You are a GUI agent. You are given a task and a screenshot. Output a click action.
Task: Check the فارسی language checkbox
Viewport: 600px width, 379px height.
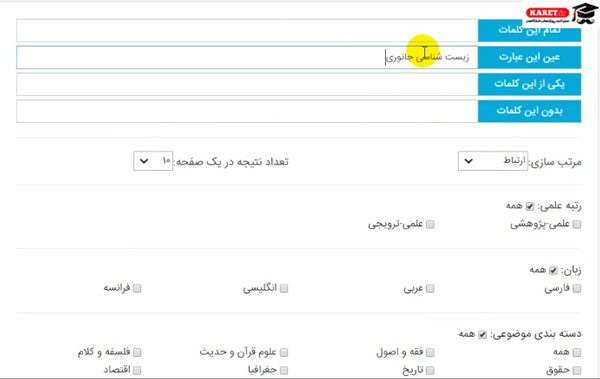pos(577,288)
